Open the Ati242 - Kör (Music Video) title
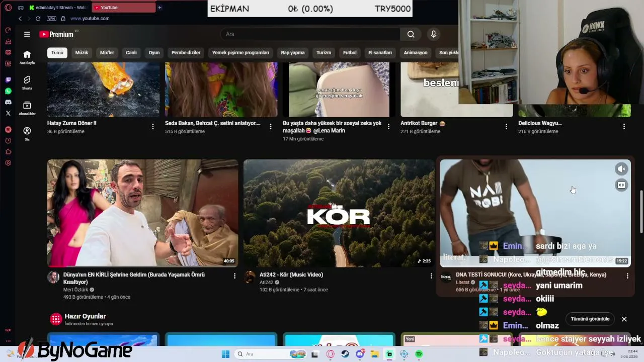The height and width of the screenshot is (362, 644). 291,275
